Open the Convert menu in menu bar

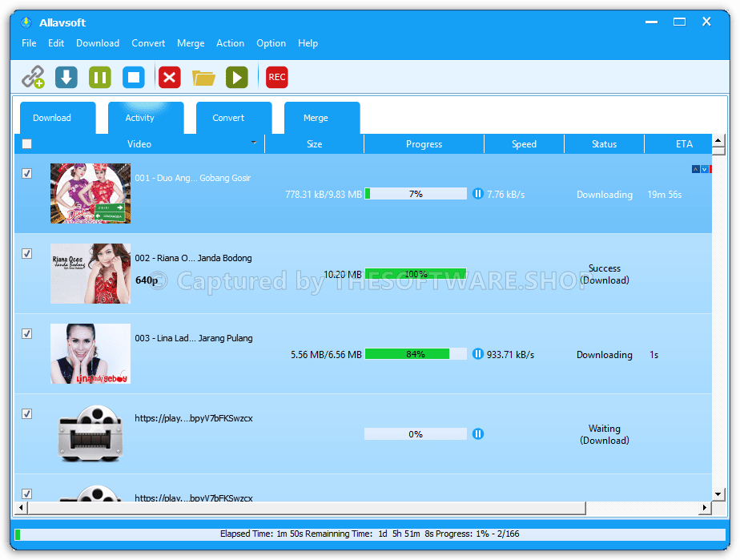[148, 43]
